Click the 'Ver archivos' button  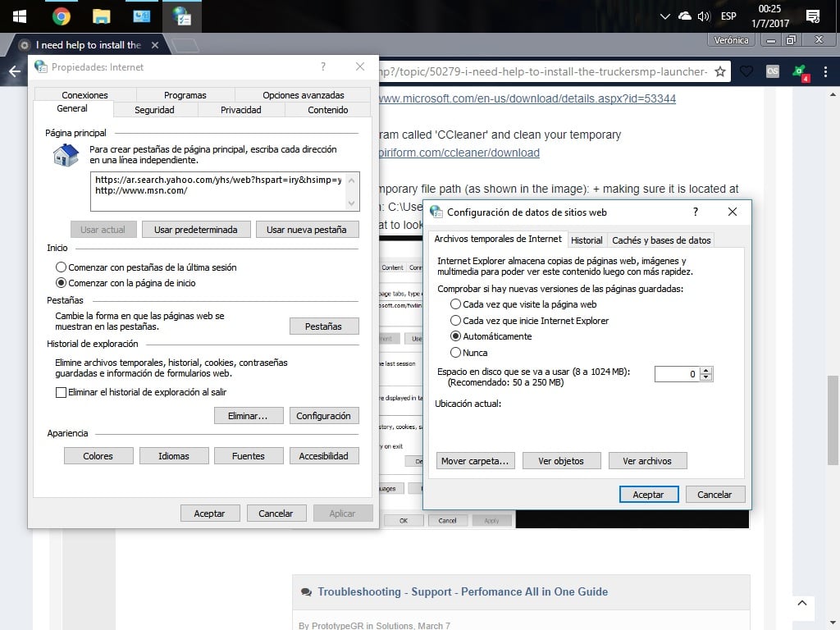pyautogui.click(x=647, y=460)
